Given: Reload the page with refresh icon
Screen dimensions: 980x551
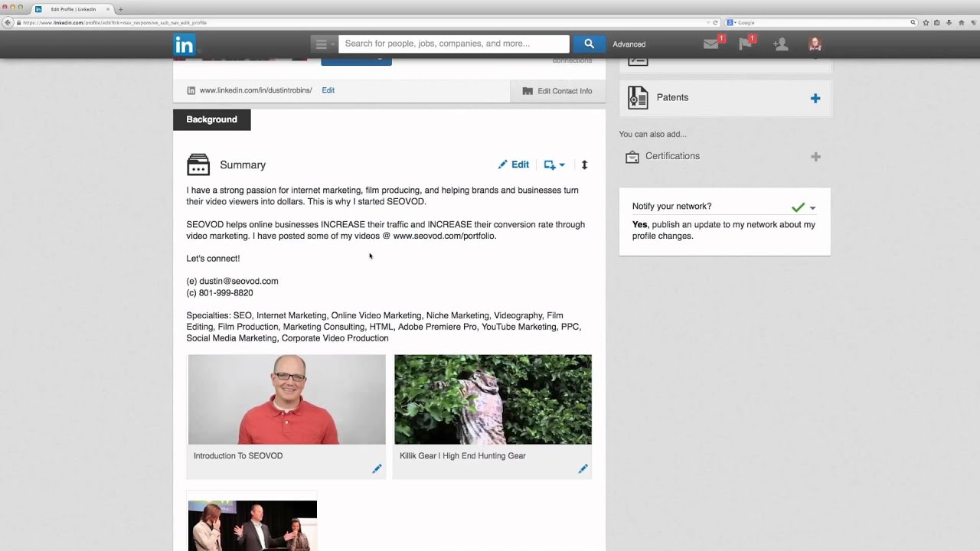Looking at the screenshot, I should coord(715,23).
